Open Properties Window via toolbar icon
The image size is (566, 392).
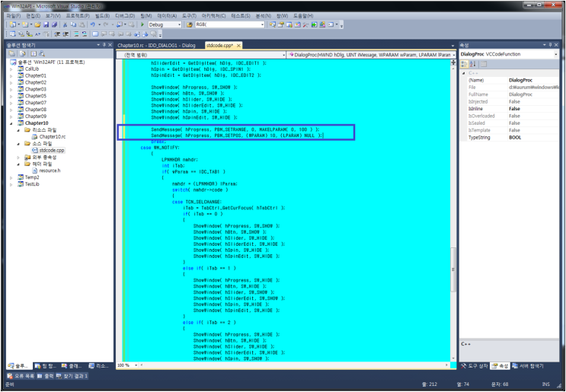pos(281,24)
